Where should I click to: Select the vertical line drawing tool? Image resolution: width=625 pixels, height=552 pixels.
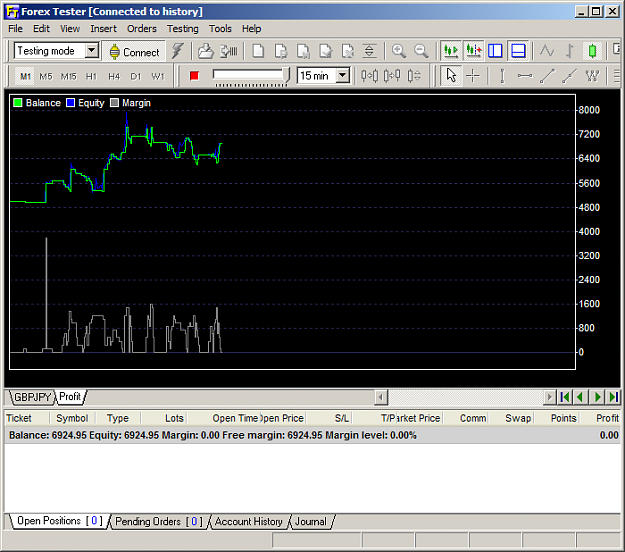(x=502, y=76)
